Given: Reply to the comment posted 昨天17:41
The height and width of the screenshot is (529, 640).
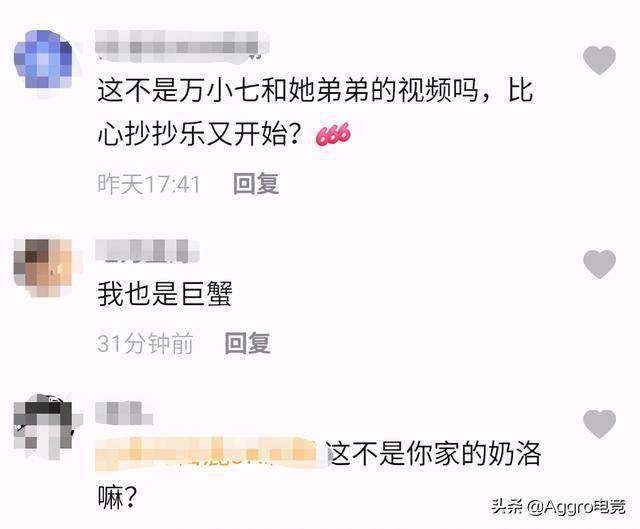Looking at the screenshot, I should coord(256,184).
